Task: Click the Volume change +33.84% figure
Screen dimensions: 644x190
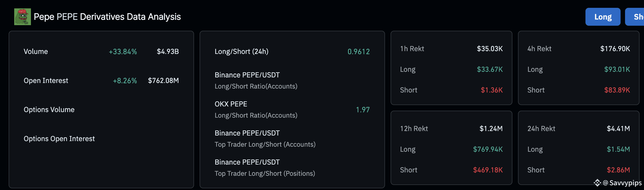Action: 123,51
